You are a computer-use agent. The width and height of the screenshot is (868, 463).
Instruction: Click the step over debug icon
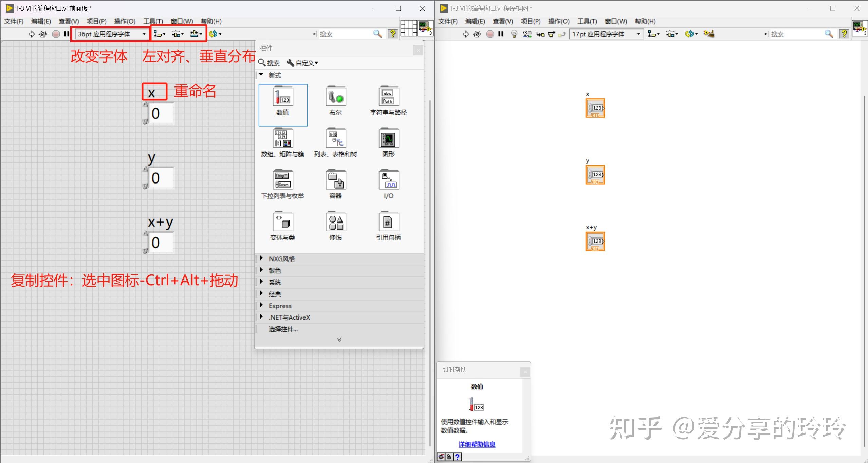(551, 34)
